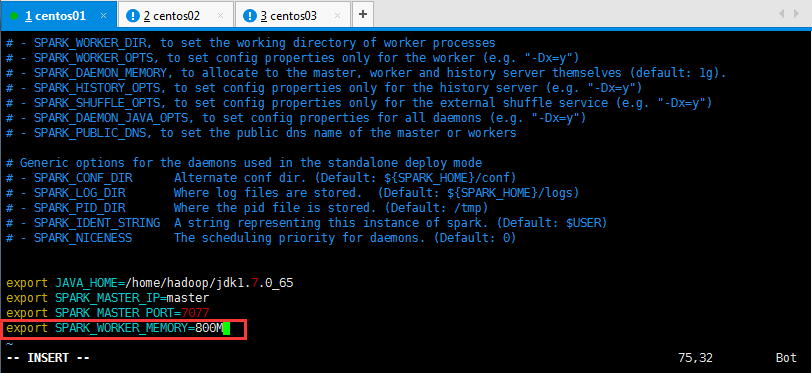Close the centos02 tab
The height and width of the screenshot is (373, 812).
221,16
